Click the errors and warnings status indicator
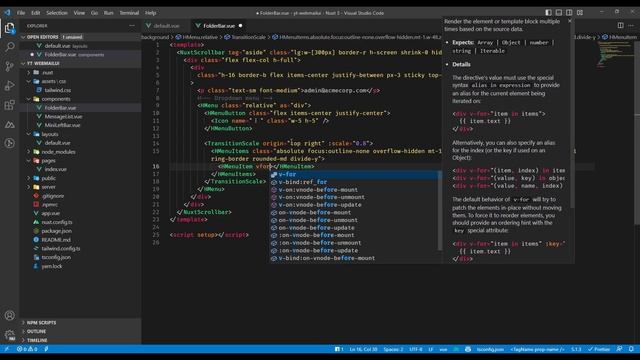 27,349
